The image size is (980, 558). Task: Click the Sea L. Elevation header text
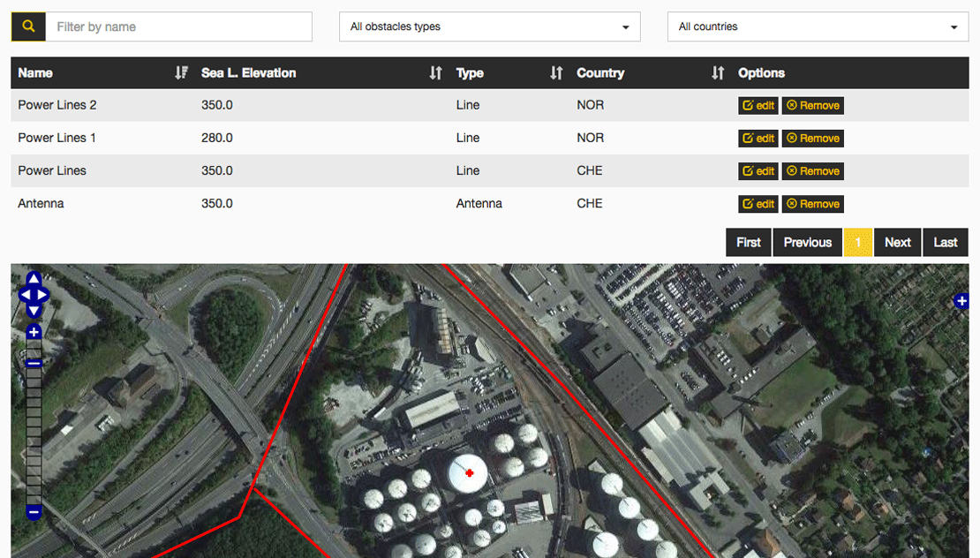click(248, 73)
